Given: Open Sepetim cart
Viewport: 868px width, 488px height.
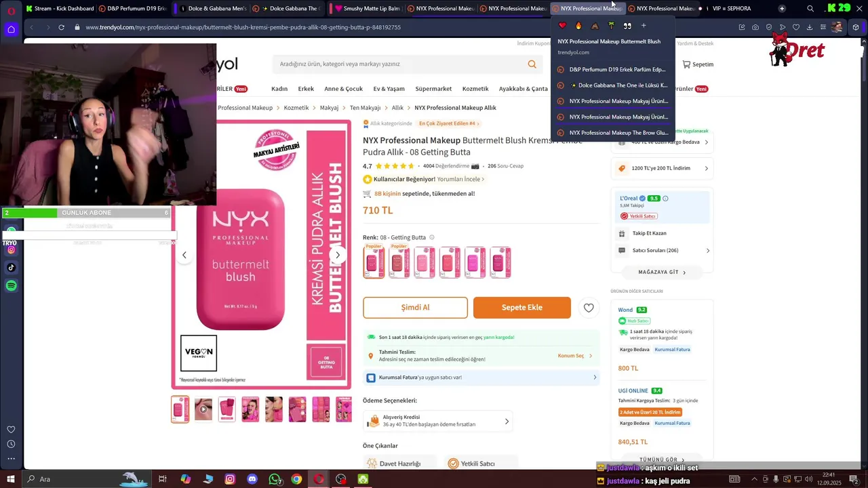Looking at the screenshot, I should [x=698, y=64].
